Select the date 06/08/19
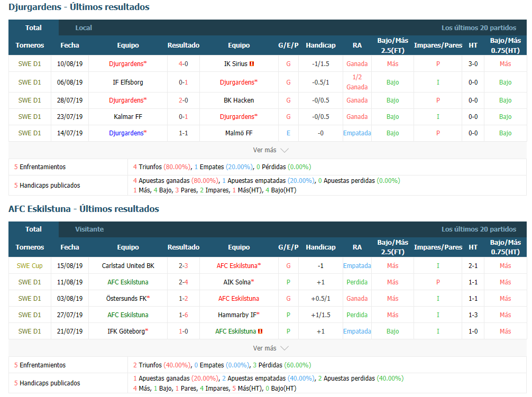532x397 pixels. pyautogui.click(x=70, y=82)
